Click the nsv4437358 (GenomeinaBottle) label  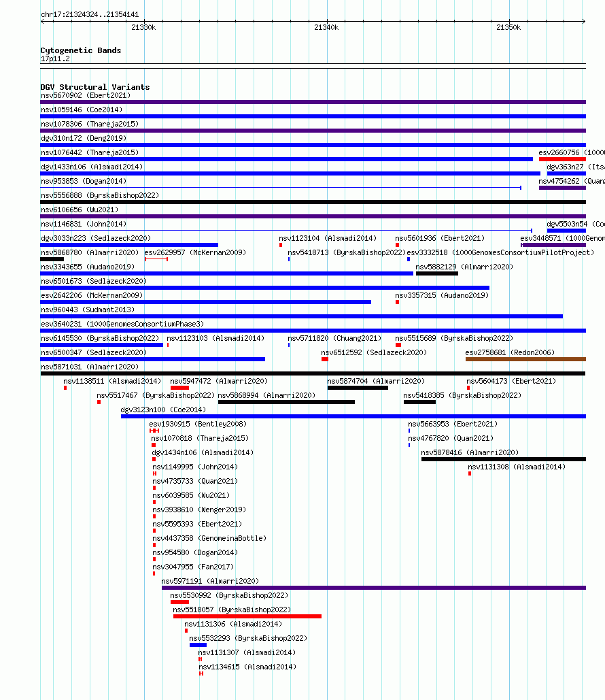[209, 538]
